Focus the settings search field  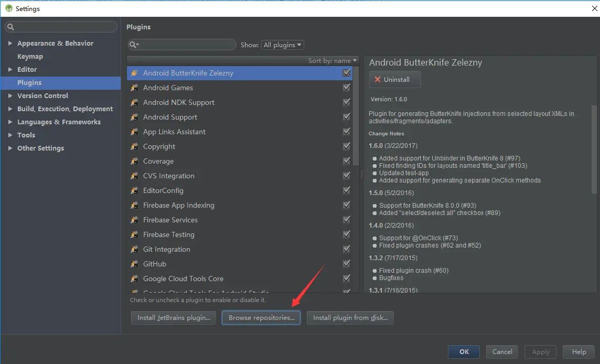(x=61, y=27)
